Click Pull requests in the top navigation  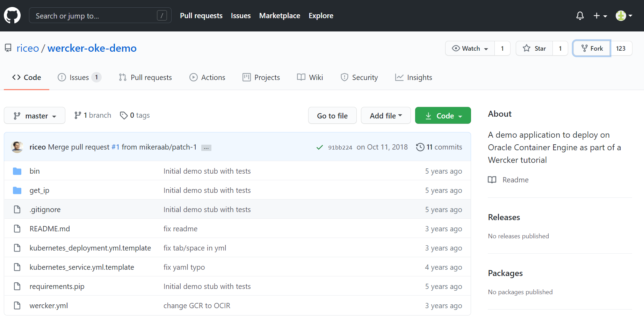tap(201, 16)
